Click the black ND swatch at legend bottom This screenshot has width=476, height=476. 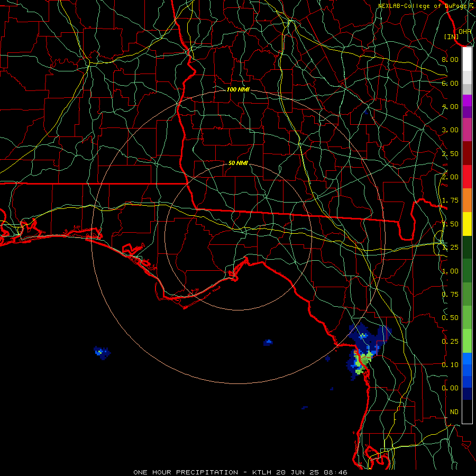click(x=467, y=411)
